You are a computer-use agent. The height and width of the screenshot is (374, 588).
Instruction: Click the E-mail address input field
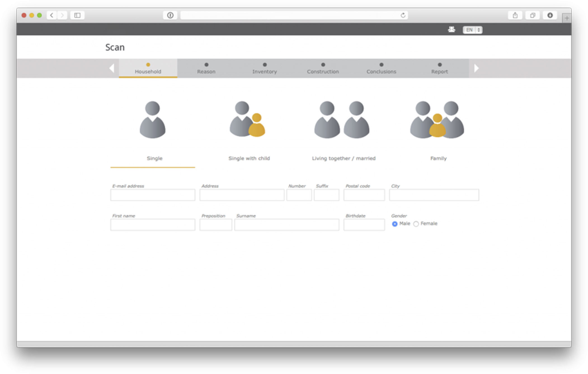point(152,195)
